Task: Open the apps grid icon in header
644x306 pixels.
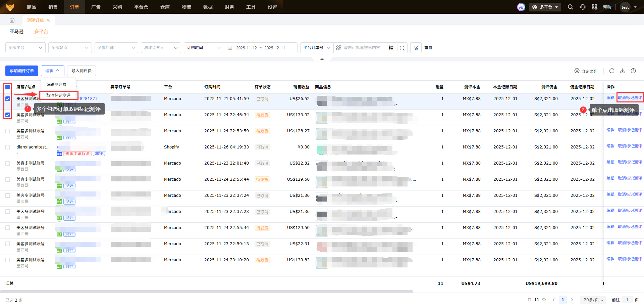Action: pos(594,7)
